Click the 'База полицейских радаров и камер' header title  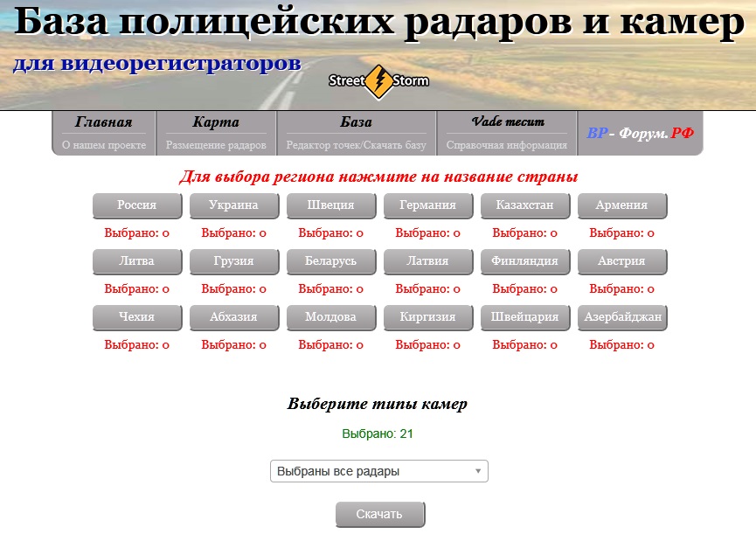pyautogui.click(x=378, y=24)
